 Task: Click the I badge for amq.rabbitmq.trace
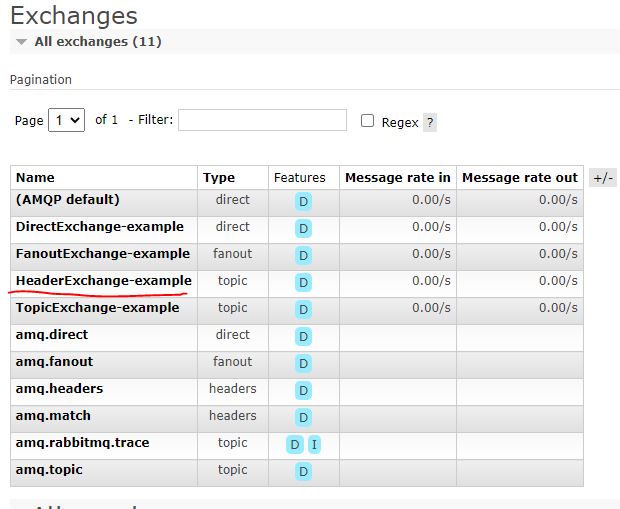point(314,444)
